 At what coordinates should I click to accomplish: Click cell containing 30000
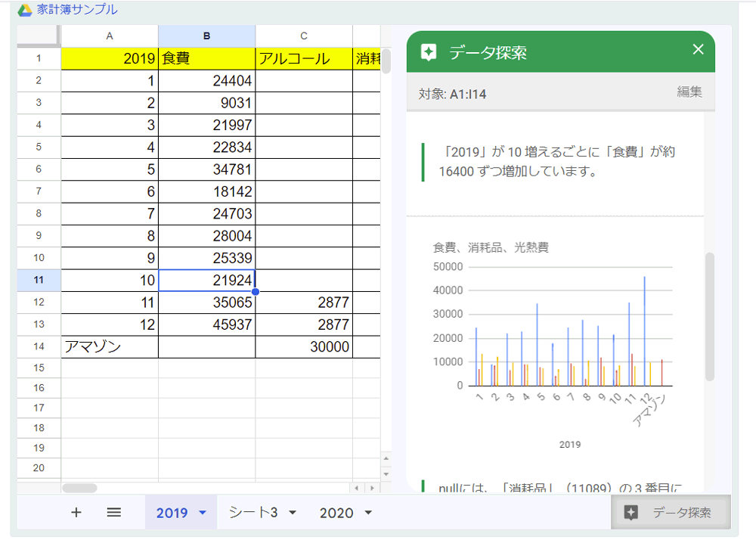tap(304, 347)
